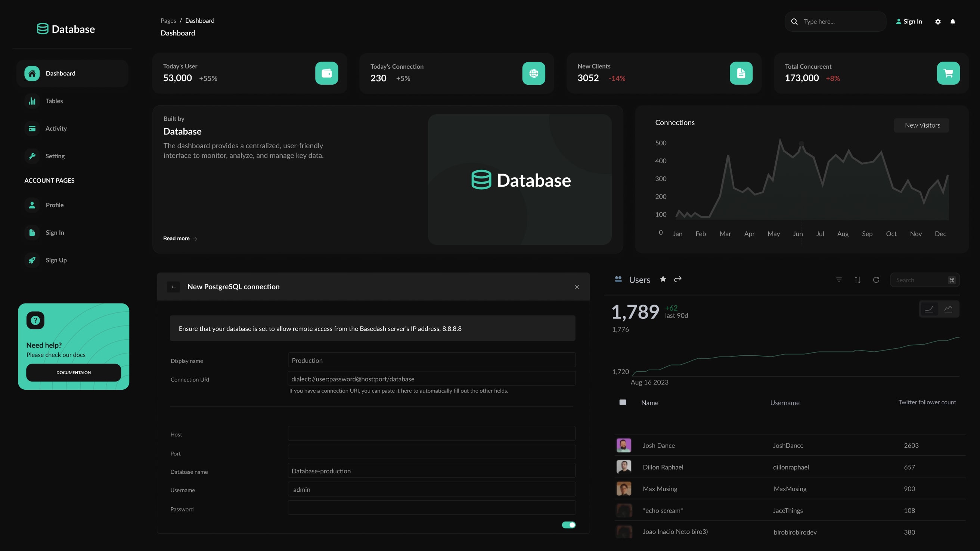Open the filter icon in Users panel
The width and height of the screenshot is (980, 551).
tap(839, 280)
